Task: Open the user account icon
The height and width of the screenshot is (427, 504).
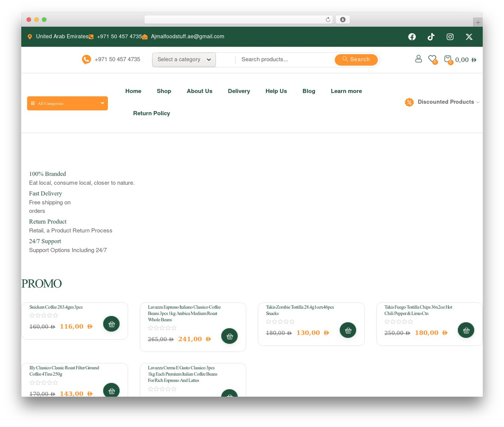Action: [x=419, y=59]
